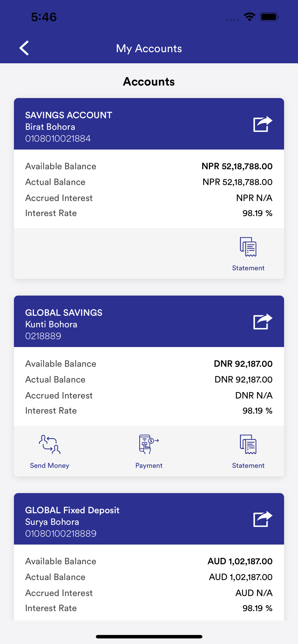Share the Global Fixed Deposit account details
Image resolution: width=298 pixels, height=644 pixels.
tap(263, 519)
